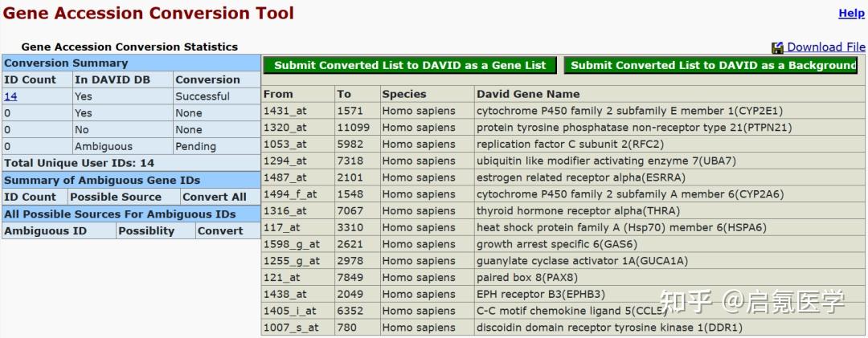Select the HSPA6 heat shock protein row
Viewport: 868px width, 338px height.
tap(621, 227)
